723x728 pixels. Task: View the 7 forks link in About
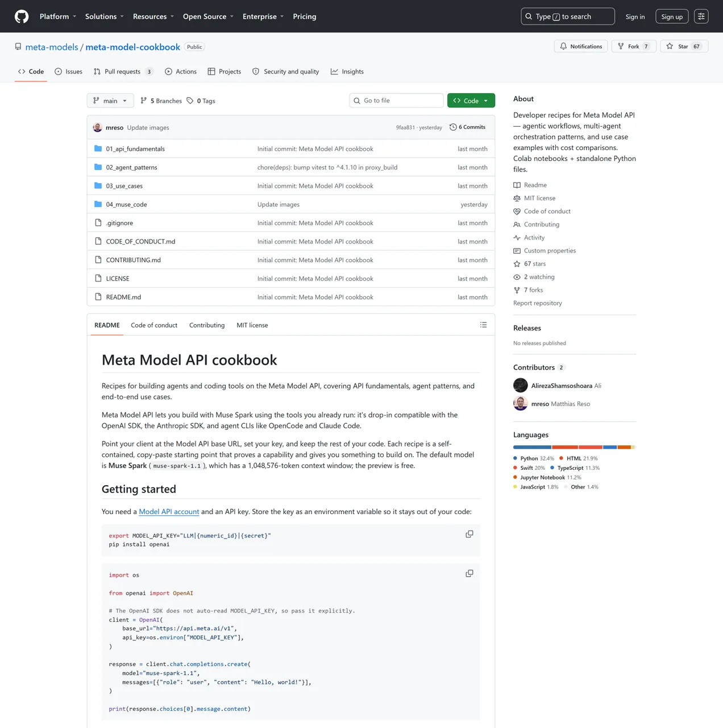pos(528,290)
